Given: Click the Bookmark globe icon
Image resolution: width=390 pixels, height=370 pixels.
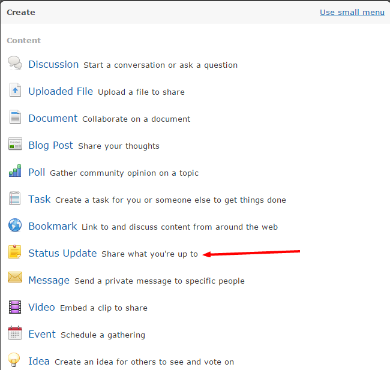Looking at the screenshot, I should [x=15, y=225].
